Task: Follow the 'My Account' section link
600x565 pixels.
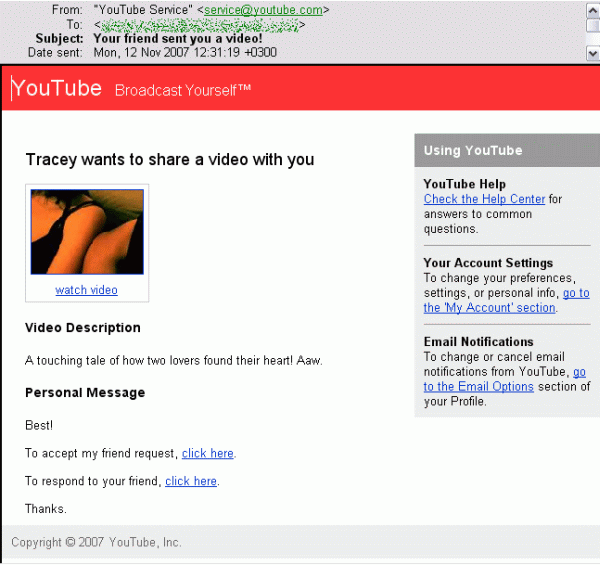Action: point(489,308)
